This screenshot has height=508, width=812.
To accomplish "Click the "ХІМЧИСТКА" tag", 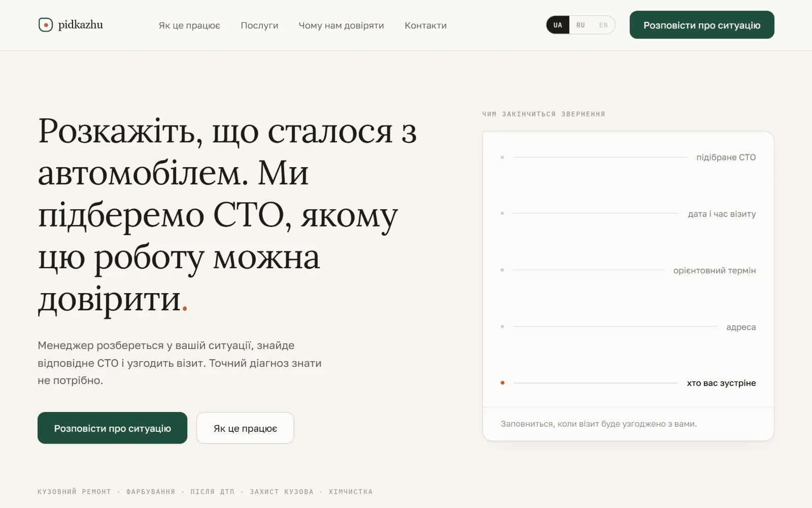I will (351, 492).
